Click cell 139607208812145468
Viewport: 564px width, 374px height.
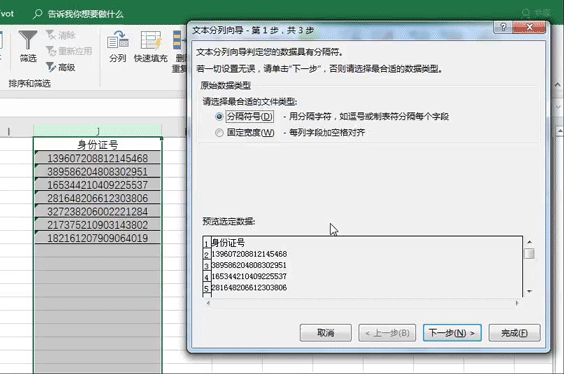click(x=97, y=158)
